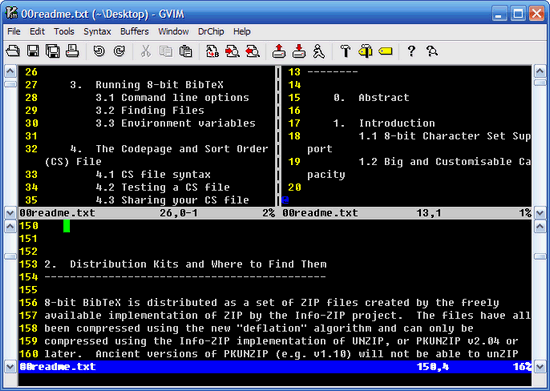
Task: Open the Tools menu
Action: [64, 32]
